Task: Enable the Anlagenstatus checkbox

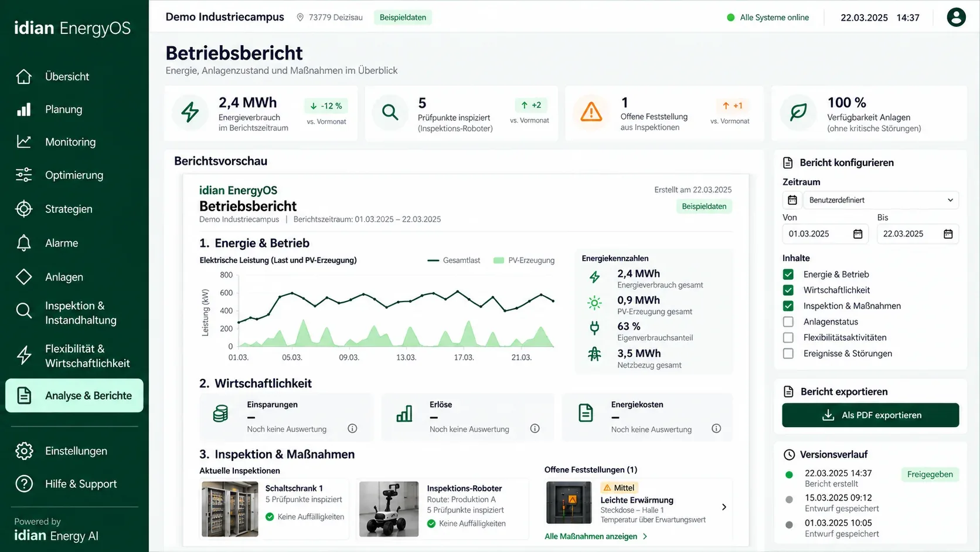Action: [x=788, y=322]
